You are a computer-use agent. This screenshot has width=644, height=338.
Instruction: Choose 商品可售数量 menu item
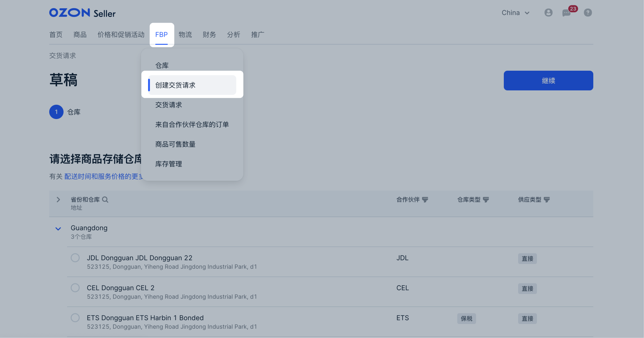pyautogui.click(x=192, y=144)
